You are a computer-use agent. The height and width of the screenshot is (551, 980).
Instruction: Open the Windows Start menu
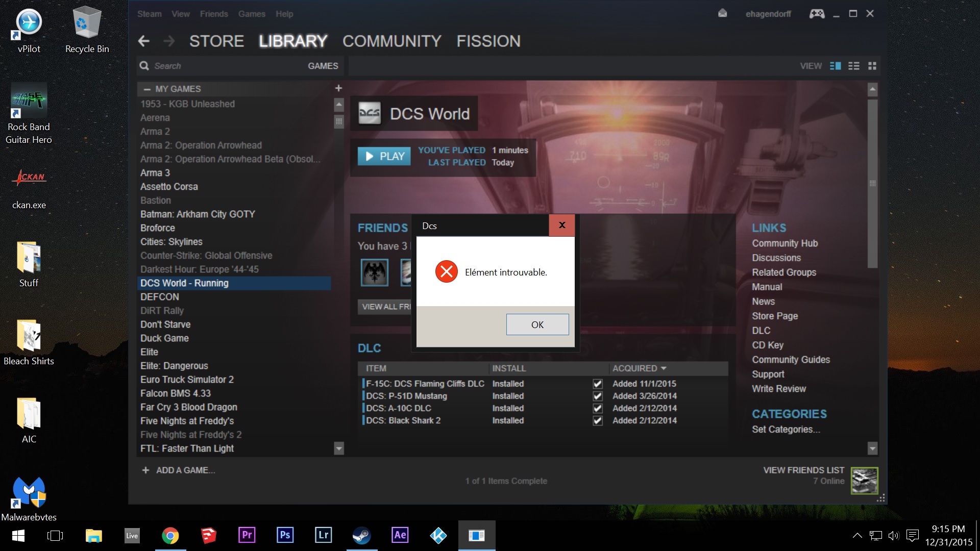click(18, 536)
